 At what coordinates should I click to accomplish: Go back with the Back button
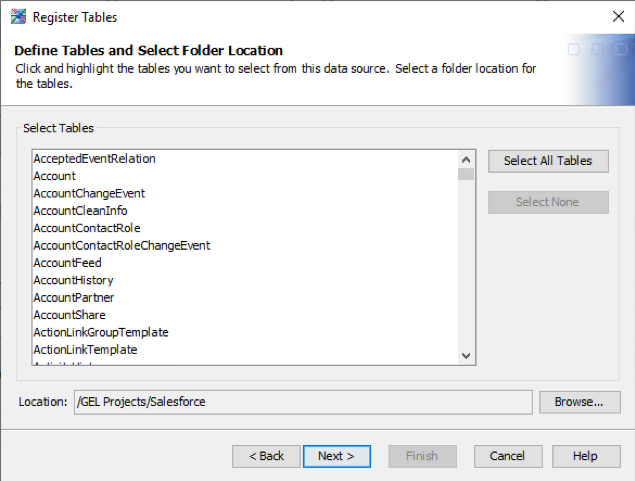(266, 456)
